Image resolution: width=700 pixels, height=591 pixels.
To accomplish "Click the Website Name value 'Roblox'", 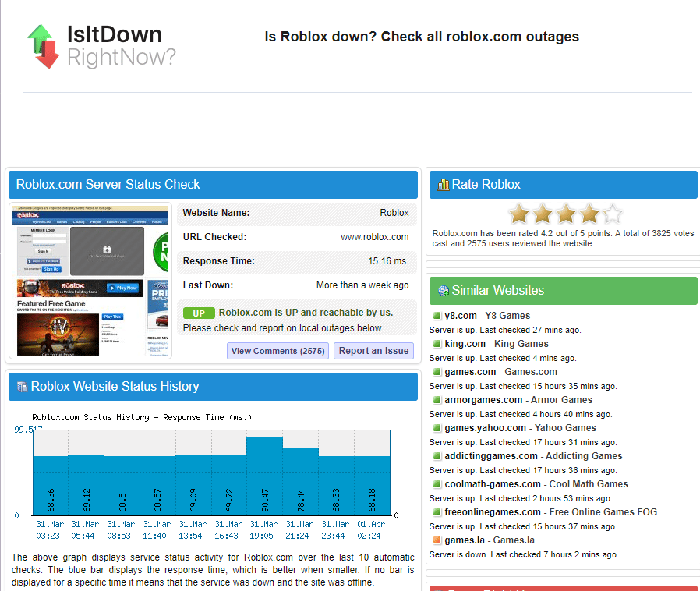I will (394, 213).
